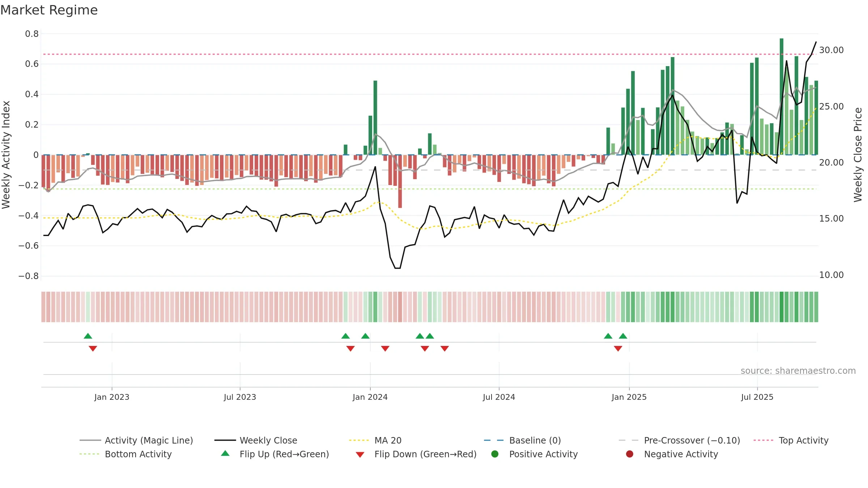Click the Negative Activity legend label
Viewport: 868px width, 488px height.
pyautogui.click(x=681, y=454)
